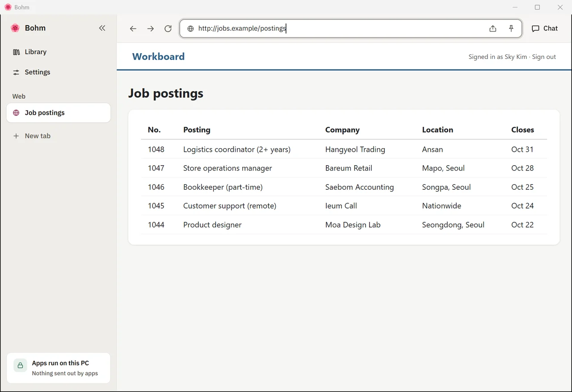Click the Ieum Call company cell
The image size is (572, 392).
click(341, 206)
